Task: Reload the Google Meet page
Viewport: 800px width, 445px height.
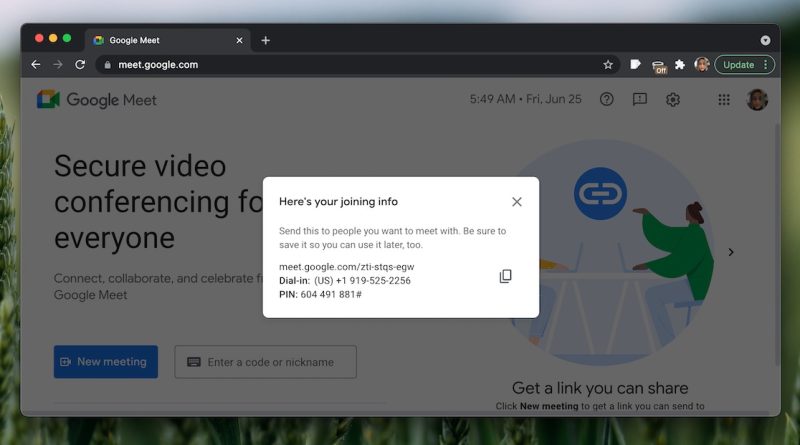Action: (80, 65)
